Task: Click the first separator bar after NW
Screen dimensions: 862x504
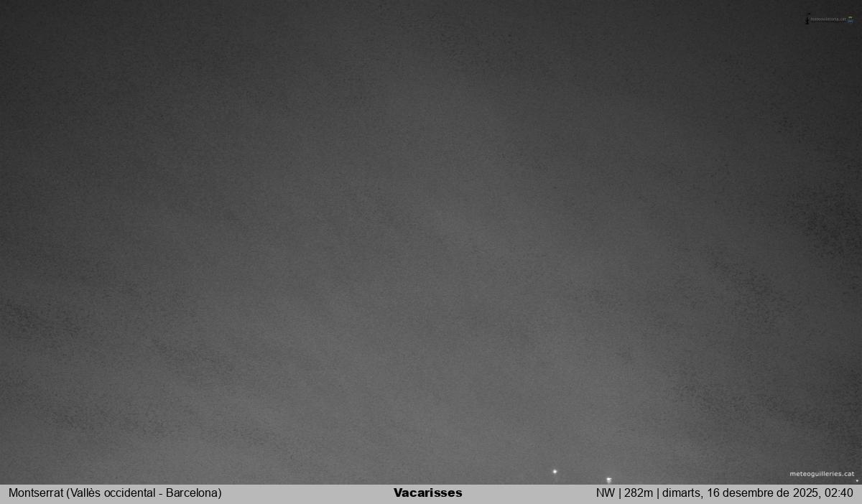Action: click(620, 493)
